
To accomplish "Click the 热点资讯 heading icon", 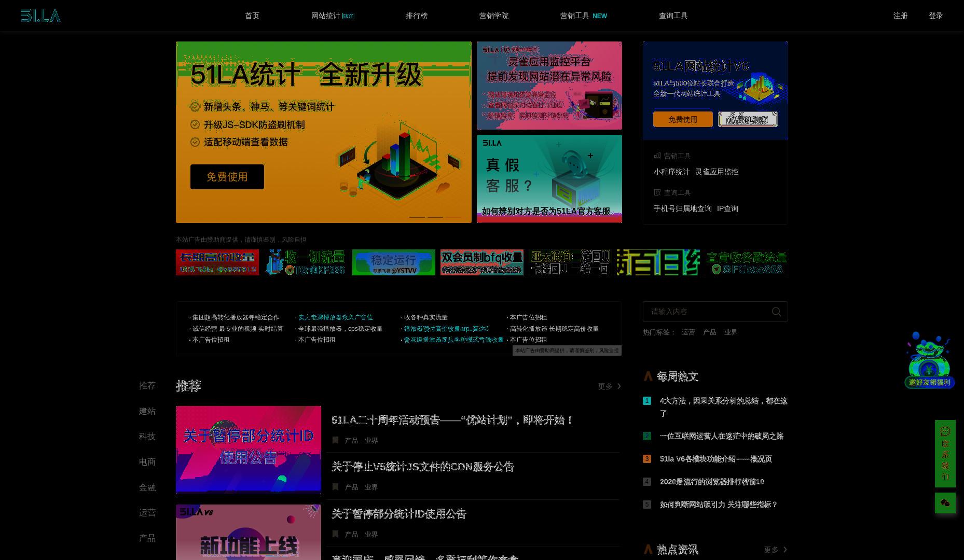I will 648,549.
